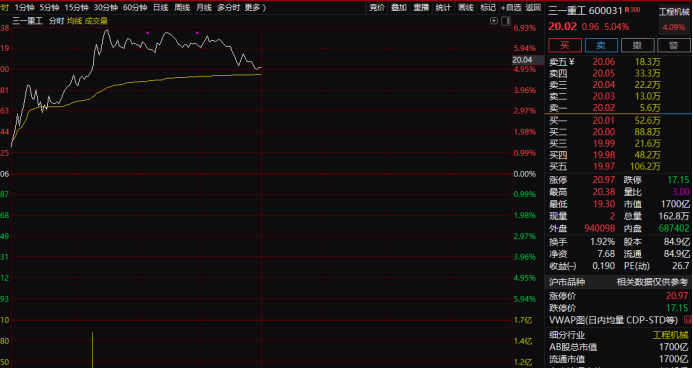Click the 三一重工 label above the chart
The height and width of the screenshot is (368, 693).
point(27,21)
